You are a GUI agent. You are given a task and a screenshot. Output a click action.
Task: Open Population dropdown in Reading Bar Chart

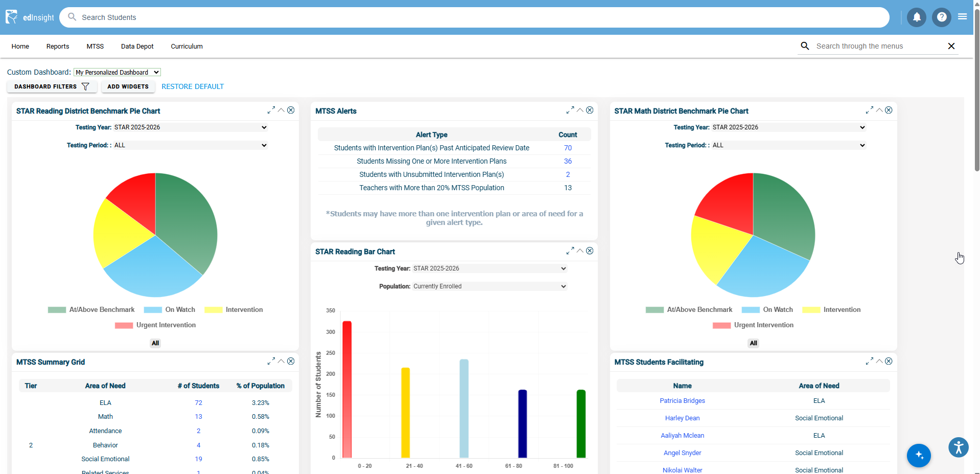(489, 286)
